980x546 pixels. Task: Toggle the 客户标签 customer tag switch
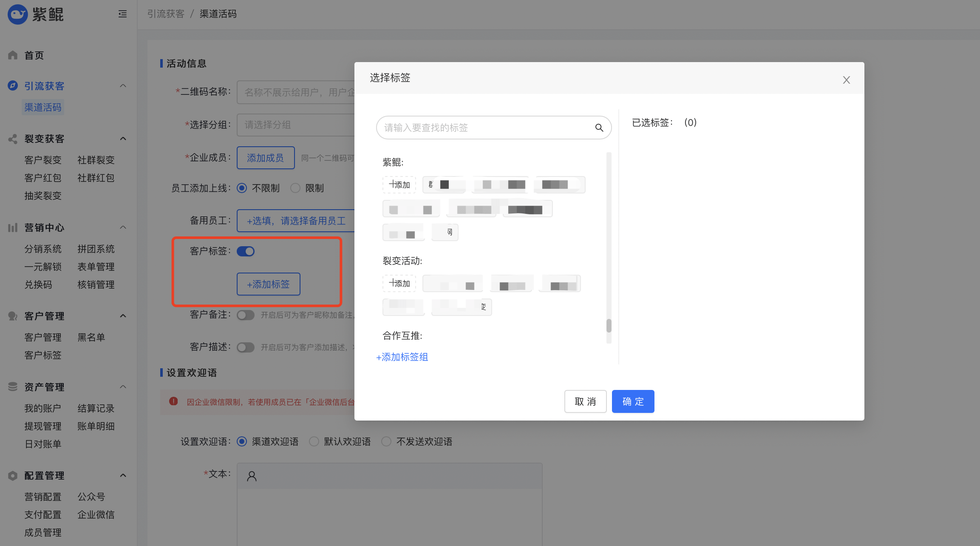(245, 251)
